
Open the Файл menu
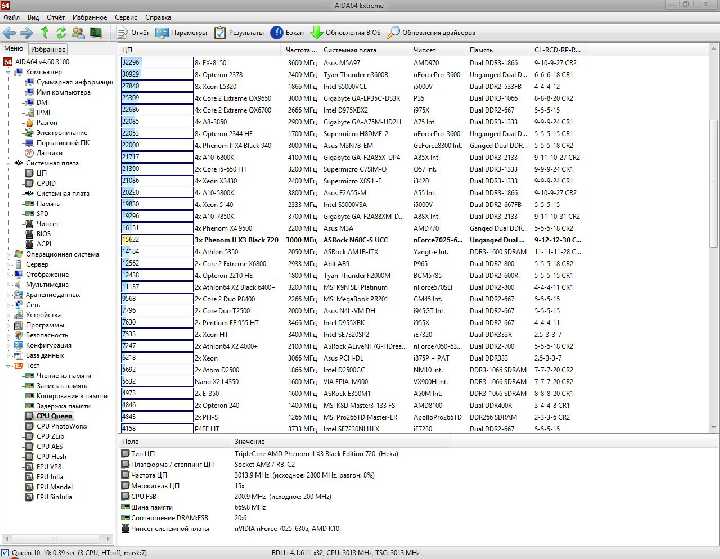pyautogui.click(x=11, y=17)
